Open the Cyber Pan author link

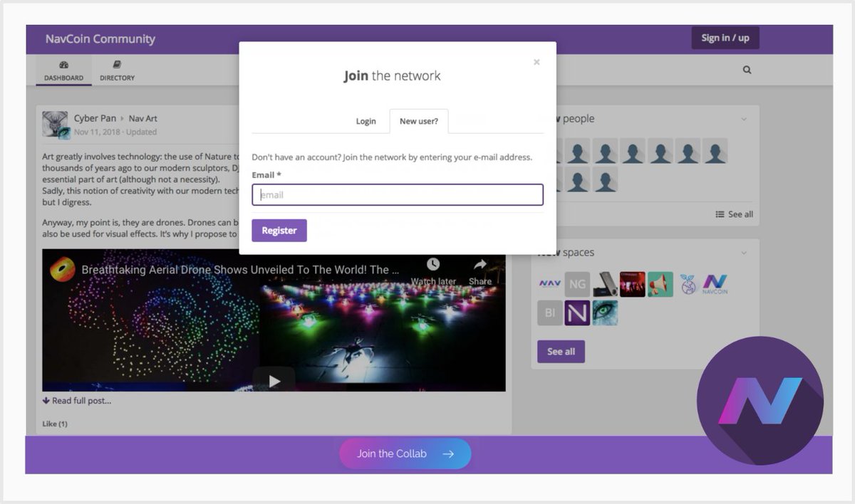click(95, 118)
